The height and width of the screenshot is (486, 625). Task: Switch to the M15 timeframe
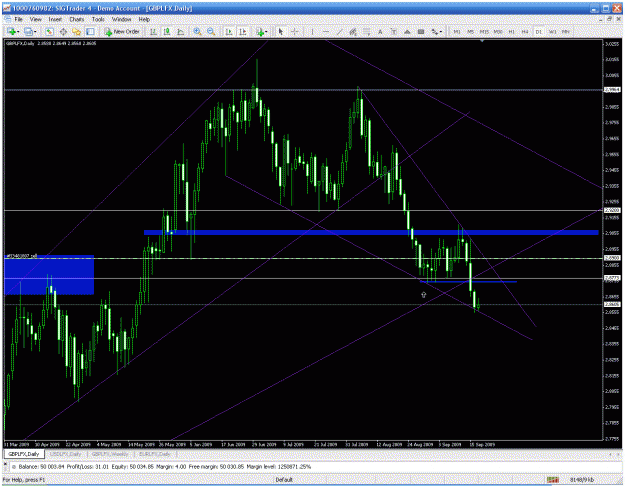pyautogui.click(x=484, y=31)
